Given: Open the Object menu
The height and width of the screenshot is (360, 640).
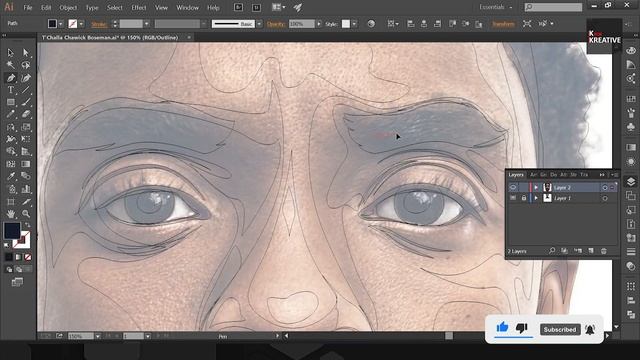Looking at the screenshot, I should click(68, 7).
